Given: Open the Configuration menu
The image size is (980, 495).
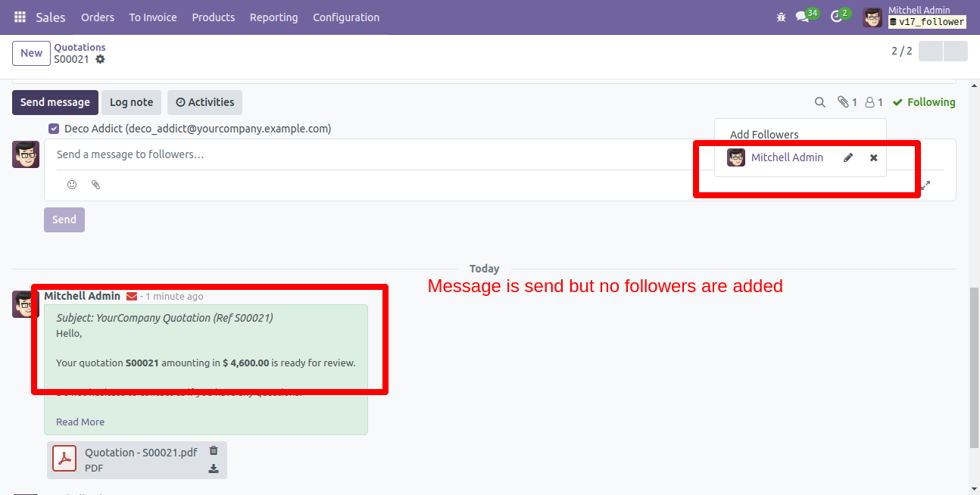Looking at the screenshot, I should [x=346, y=17].
